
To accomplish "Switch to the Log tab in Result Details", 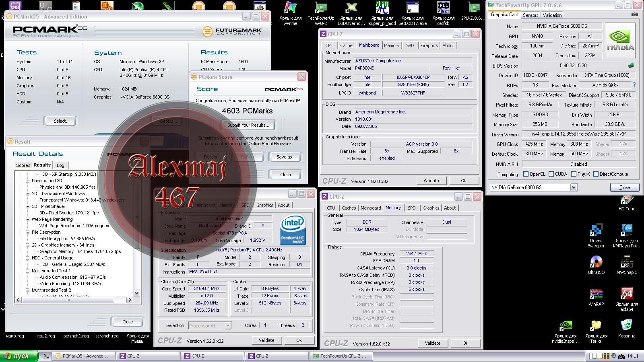I will coord(60,165).
